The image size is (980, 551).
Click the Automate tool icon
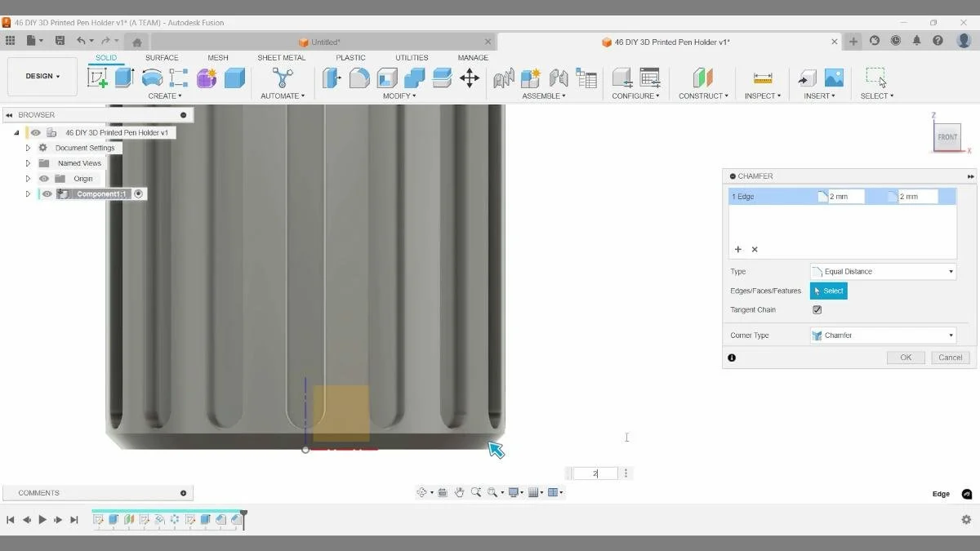coord(283,78)
